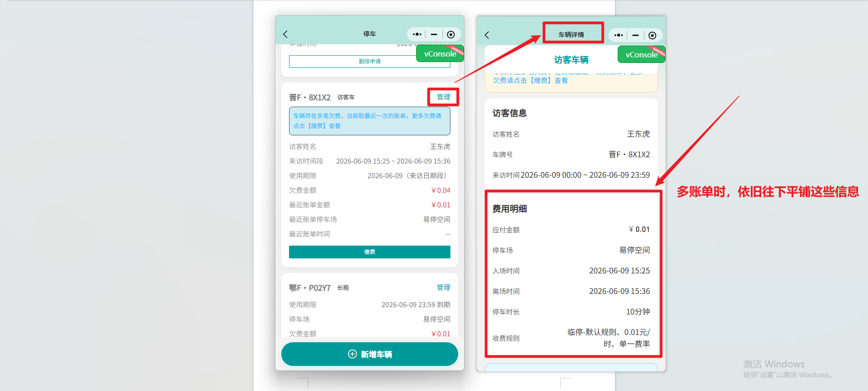The height and width of the screenshot is (391, 868).
Task: Click the 车辆详情 page title
Action: pyautogui.click(x=571, y=35)
